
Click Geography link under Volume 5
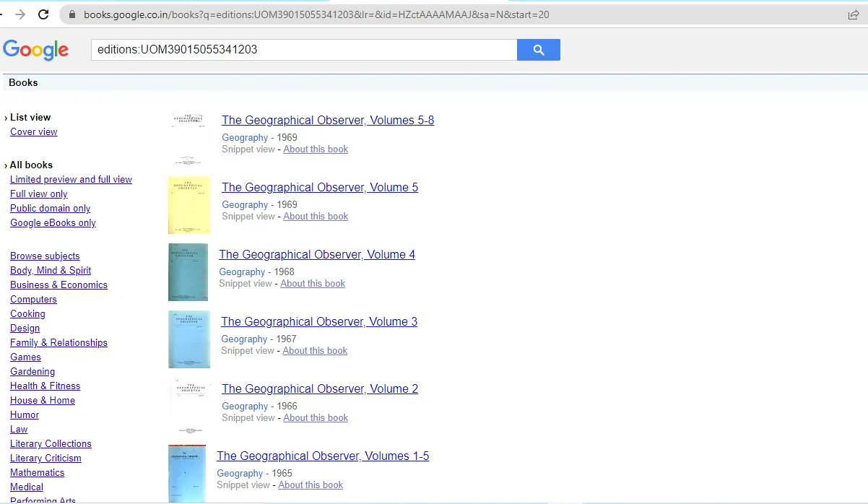(x=245, y=205)
